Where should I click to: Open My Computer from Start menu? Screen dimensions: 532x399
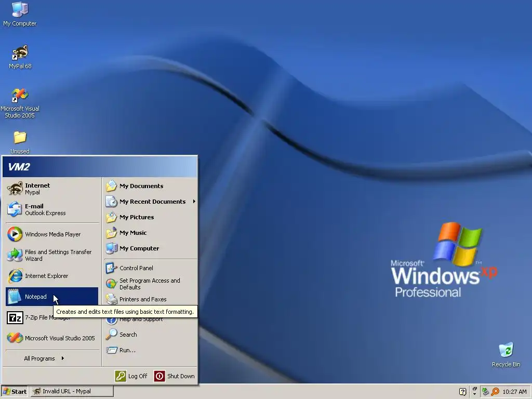[151, 248]
